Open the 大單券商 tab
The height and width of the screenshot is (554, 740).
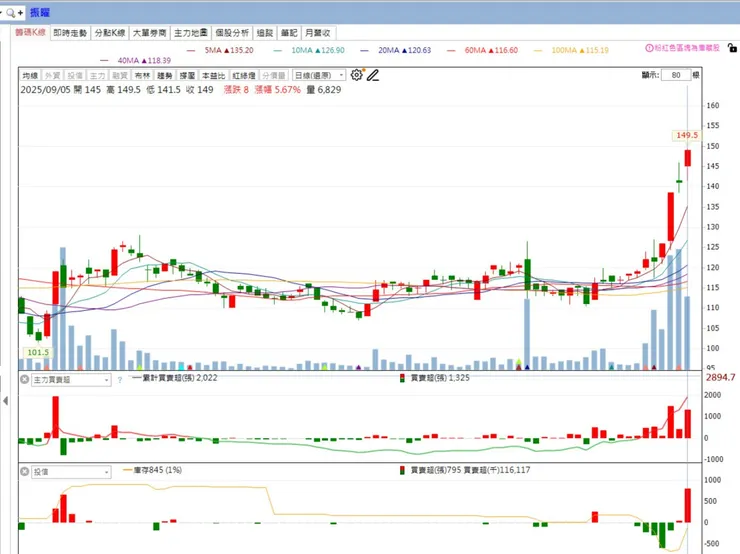tap(150, 33)
